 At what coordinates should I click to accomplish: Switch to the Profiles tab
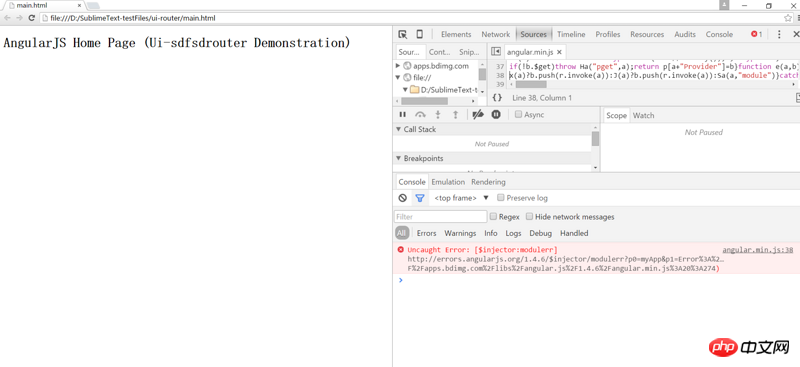point(608,34)
